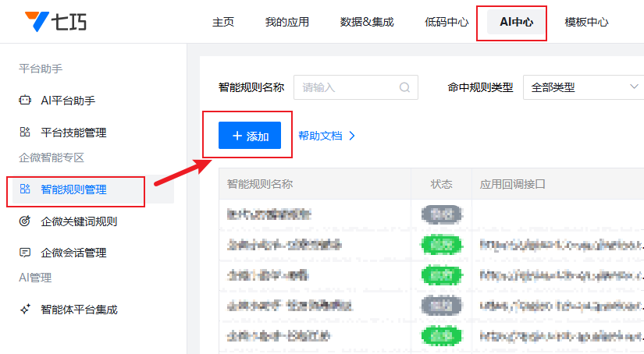
Task: Focus the 智能规则名称 search input field
Action: tap(347, 87)
